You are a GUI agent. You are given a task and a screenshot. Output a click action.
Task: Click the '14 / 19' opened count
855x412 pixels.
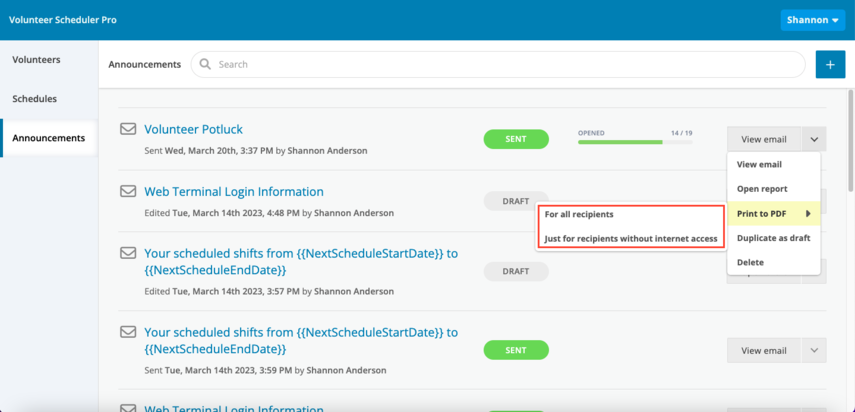click(682, 132)
